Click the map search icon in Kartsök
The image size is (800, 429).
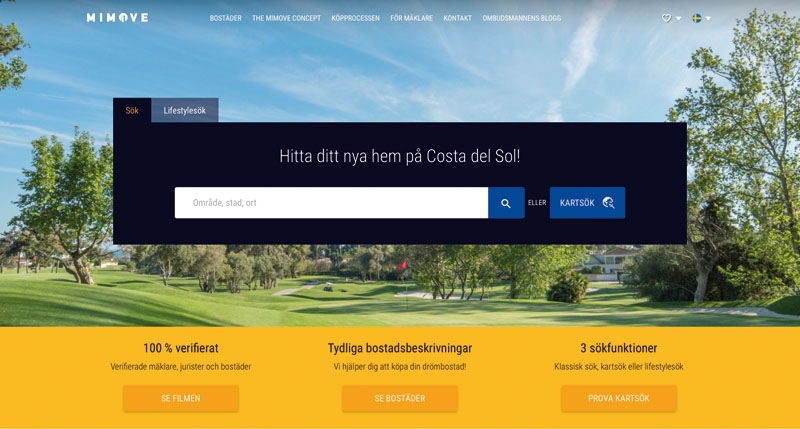point(608,203)
